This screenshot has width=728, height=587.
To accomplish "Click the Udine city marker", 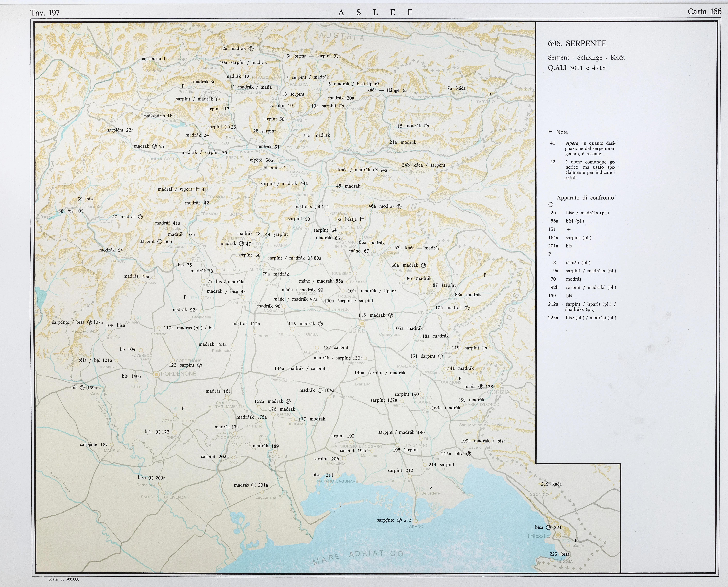I will (362, 324).
